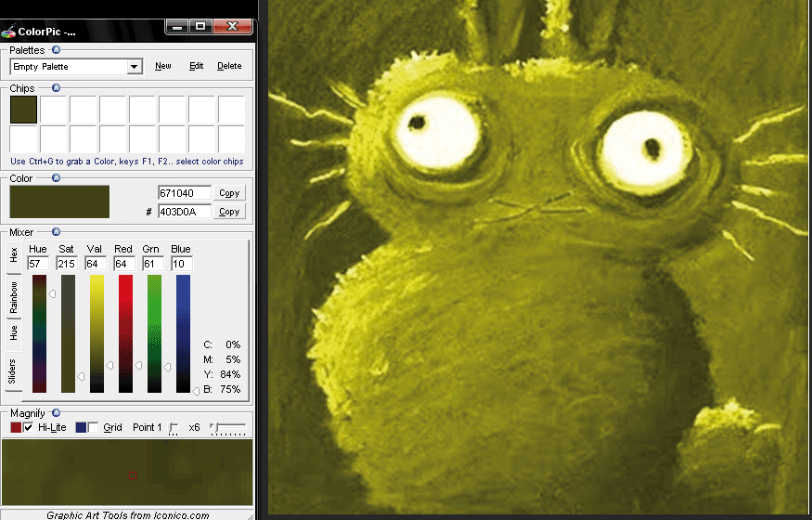Screen dimensions: 812x520
Task: Switch to the Rainbow mixer tab
Action: [14, 297]
